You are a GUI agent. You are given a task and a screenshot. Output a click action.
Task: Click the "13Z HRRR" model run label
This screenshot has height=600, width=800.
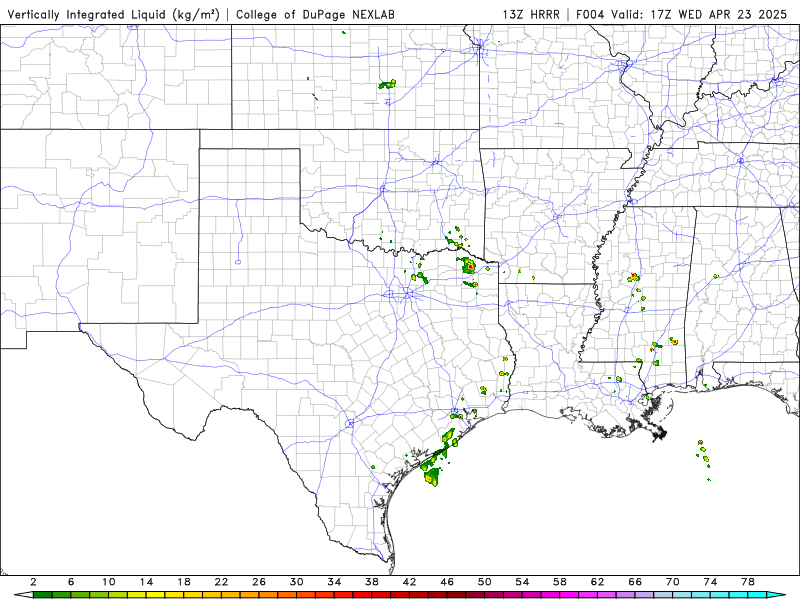coord(531,14)
